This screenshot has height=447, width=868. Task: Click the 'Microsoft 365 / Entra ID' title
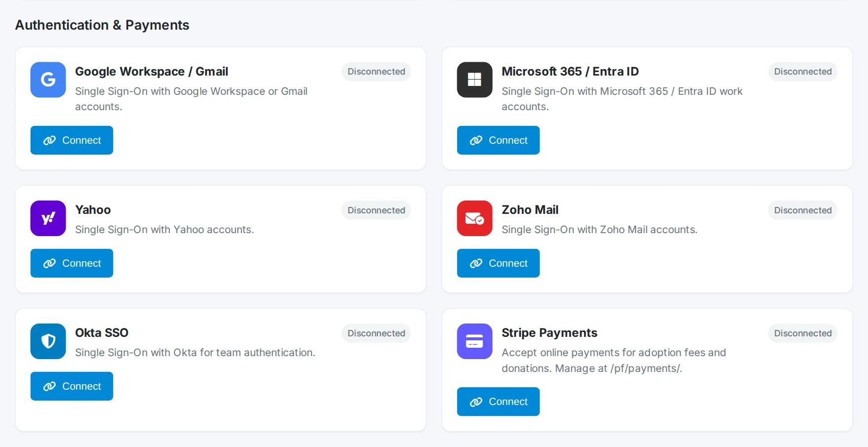tap(570, 72)
